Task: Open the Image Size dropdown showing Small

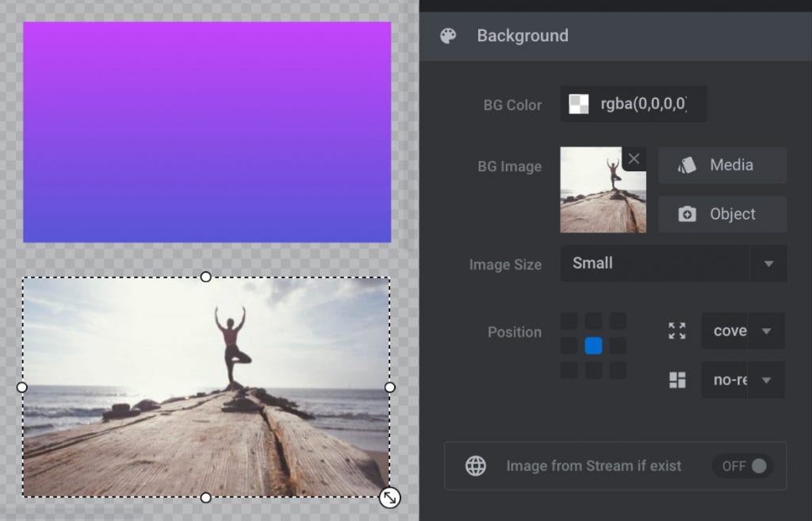Action: click(672, 263)
